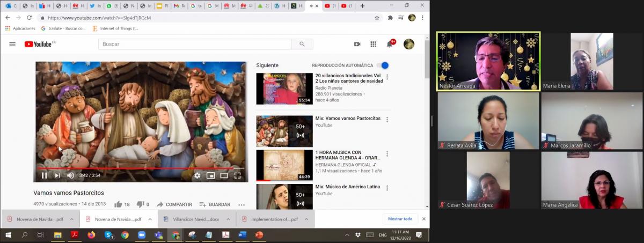Open HERMANA GLENDA OFICIAL channel link
Screen dimensions: 644x243
pyautogui.click(x=343, y=165)
